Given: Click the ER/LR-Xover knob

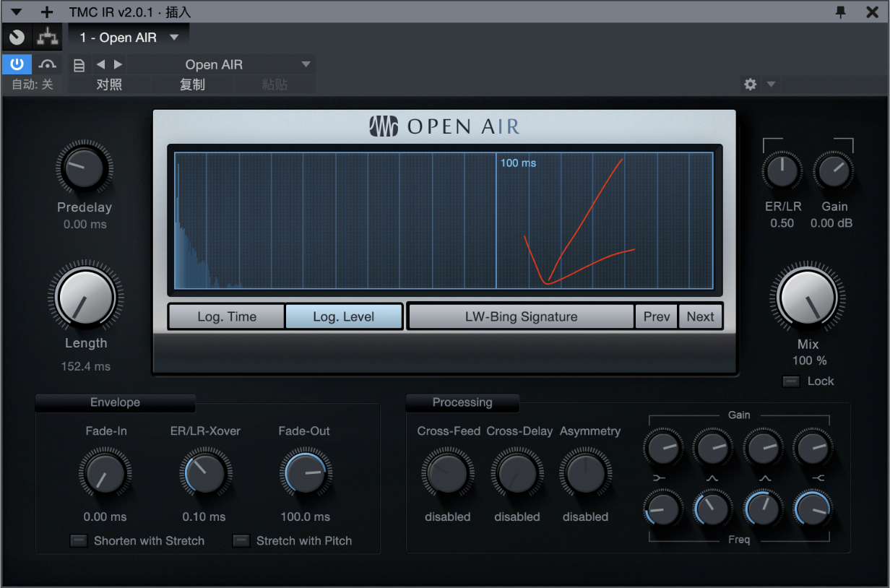Looking at the screenshot, I should 205,474.
